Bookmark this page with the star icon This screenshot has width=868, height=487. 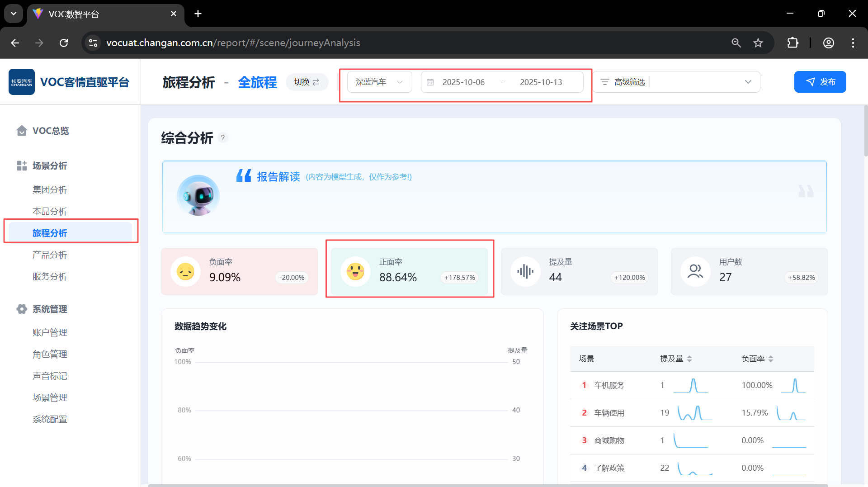(758, 43)
